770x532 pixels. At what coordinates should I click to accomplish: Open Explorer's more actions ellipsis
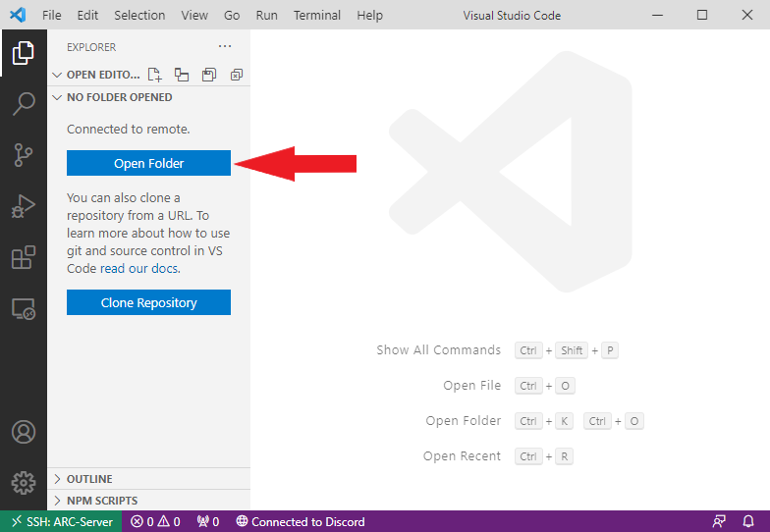click(225, 46)
